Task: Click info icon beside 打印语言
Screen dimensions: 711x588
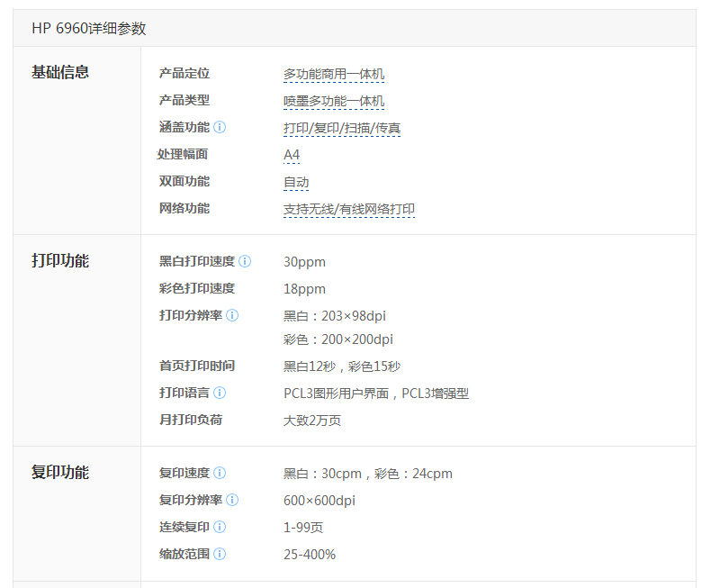Action: click(220, 393)
